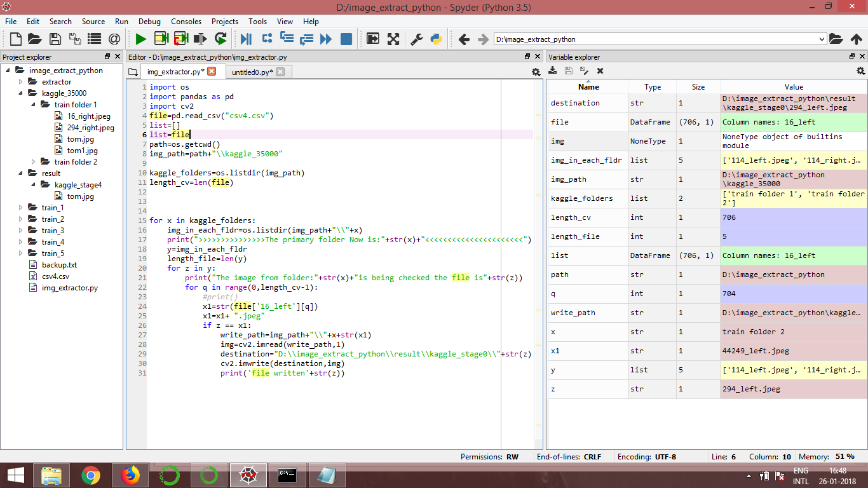
Task: Open the file switcher list icon
Action: click(x=94, y=39)
